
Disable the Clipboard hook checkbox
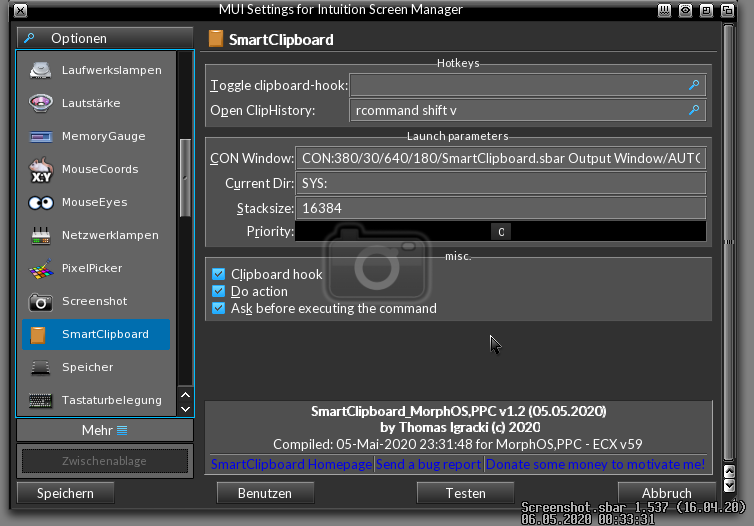(x=219, y=274)
